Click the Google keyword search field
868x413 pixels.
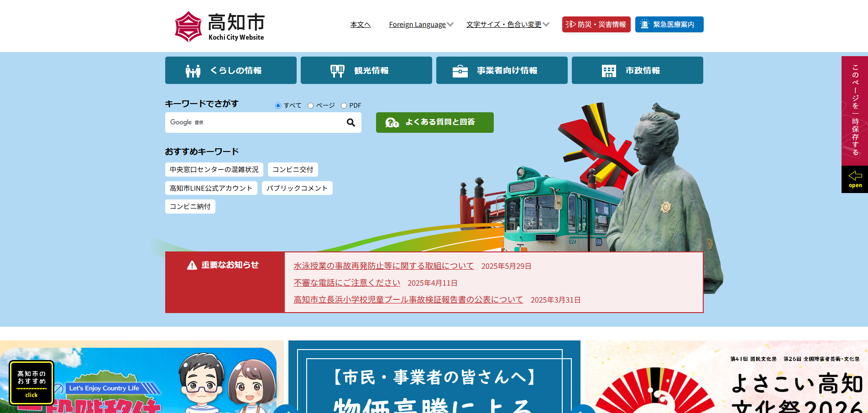coord(254,122)
